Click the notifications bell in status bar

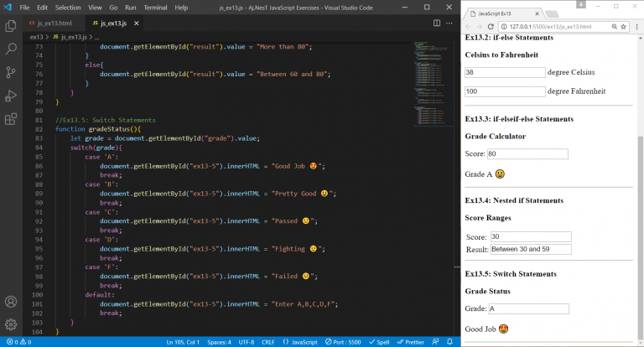coord(449,342)
